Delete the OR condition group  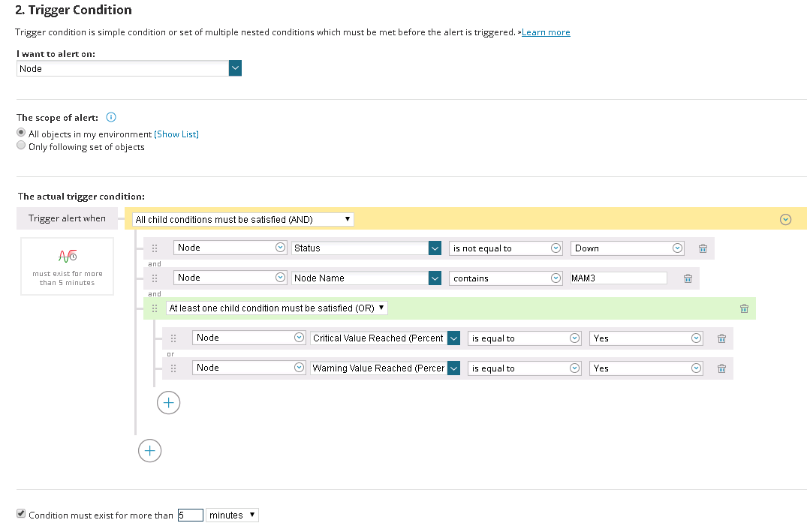744,308
